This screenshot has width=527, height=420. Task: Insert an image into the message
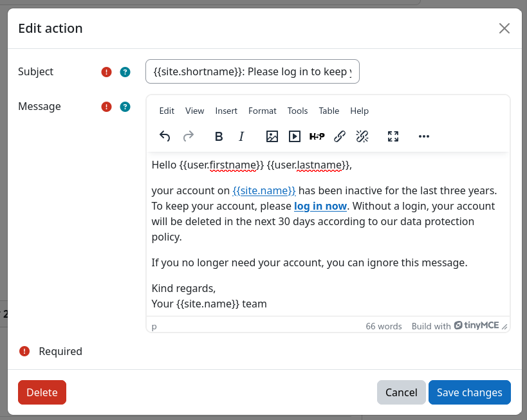tap(272, 136)
